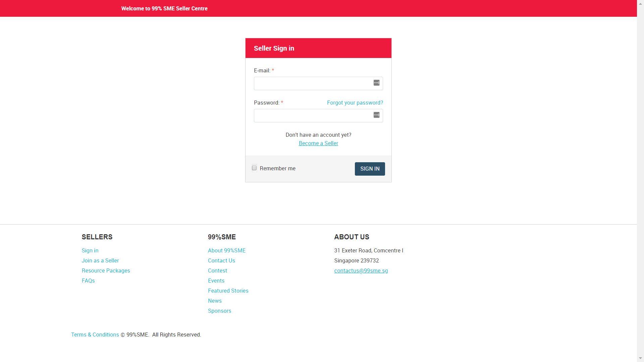Click the Don't have an account yet text
The height and width of the screenshot is (362, 644).
[x=318, y=135]
